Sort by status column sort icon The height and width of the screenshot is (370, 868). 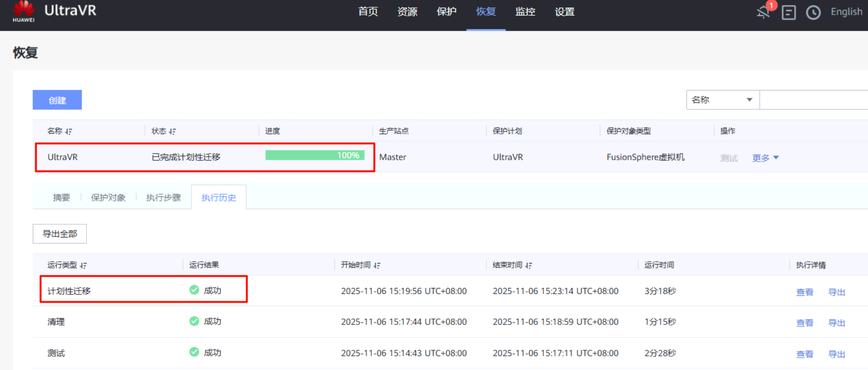point(172,131)
